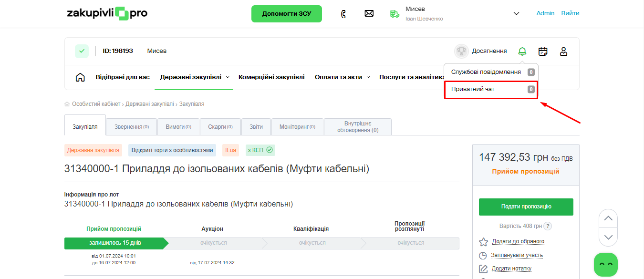The image size is (644, 279).
Task: Click the Додати до обраного link
Action: tap(518, 242)
